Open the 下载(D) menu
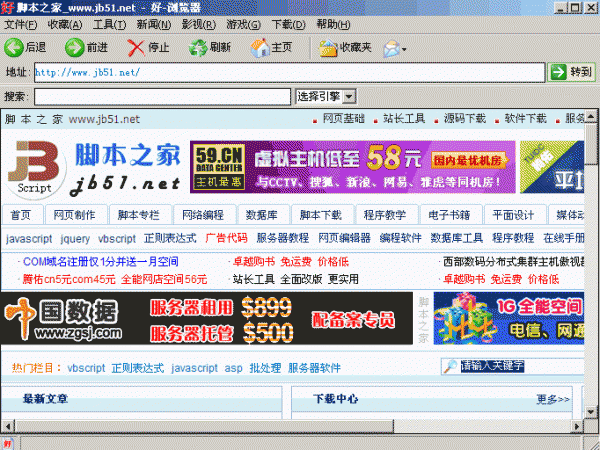Viewport: 600px width, 450px height. coord(288,25)
